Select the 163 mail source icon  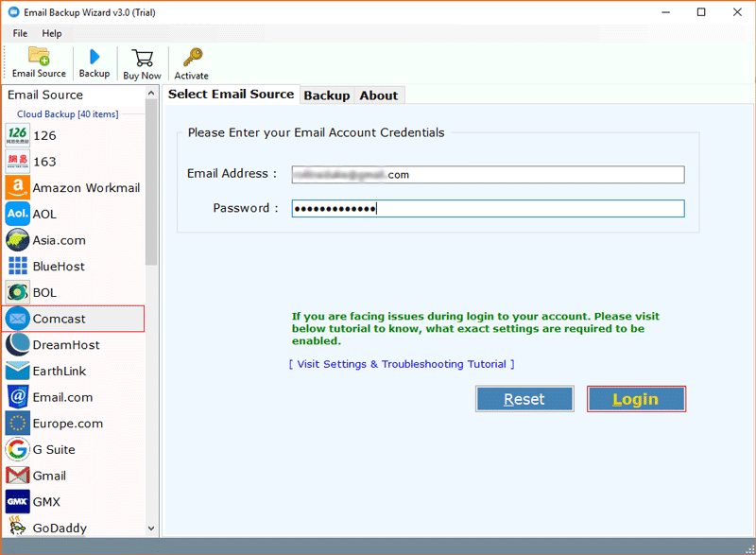click(x=17, y=161)
